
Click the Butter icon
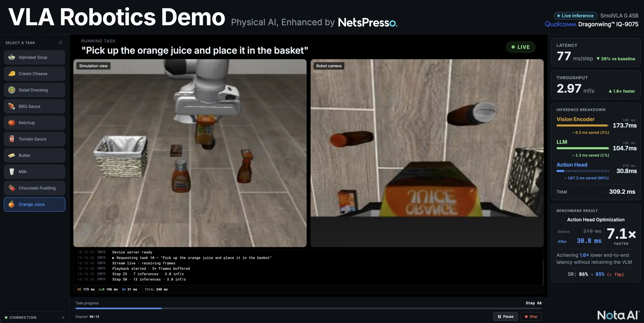(12, 155)
